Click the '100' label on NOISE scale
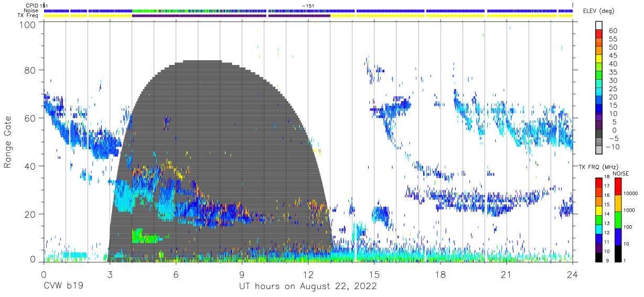This screenshot has height=297, width=644. (629, 227)
